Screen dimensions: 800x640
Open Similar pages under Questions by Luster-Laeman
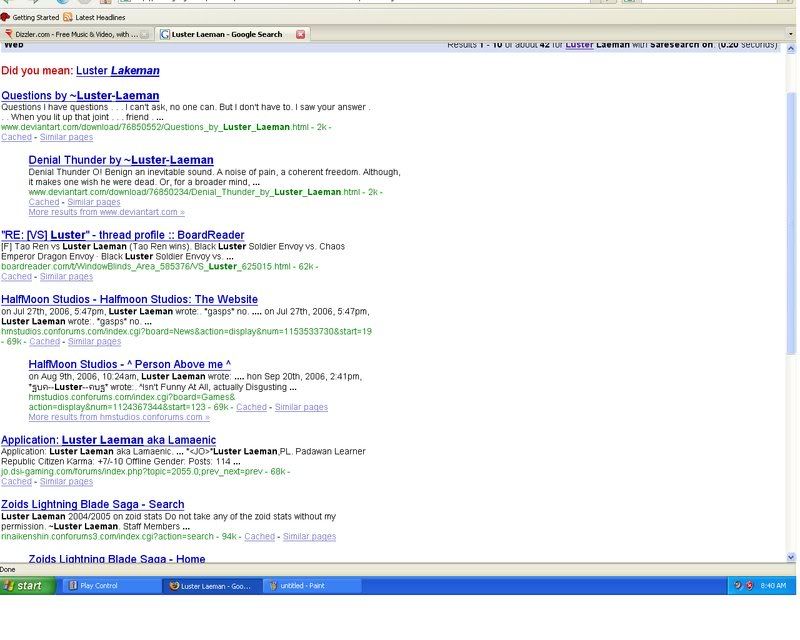click(66, 137)
